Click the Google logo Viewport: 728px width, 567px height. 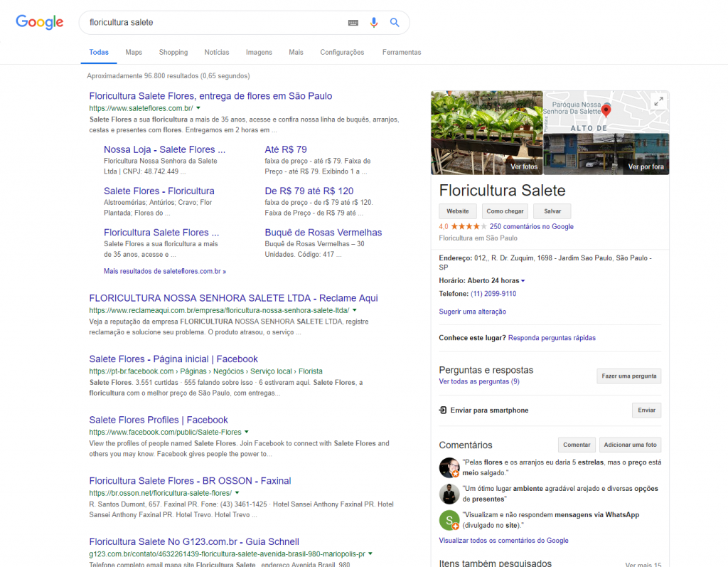tap(40, 22)
